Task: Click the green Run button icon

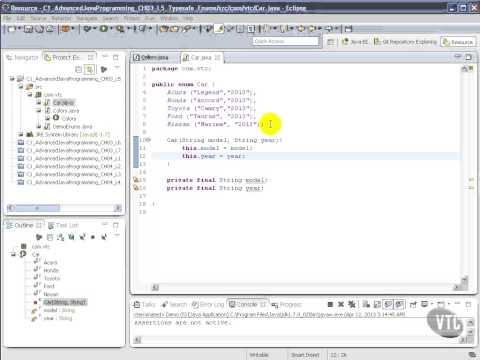Action: click(104, 29)
